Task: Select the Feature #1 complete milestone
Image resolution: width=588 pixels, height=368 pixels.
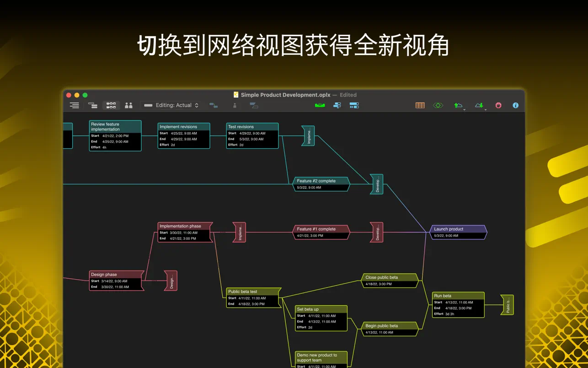Action: click(321, 232)
